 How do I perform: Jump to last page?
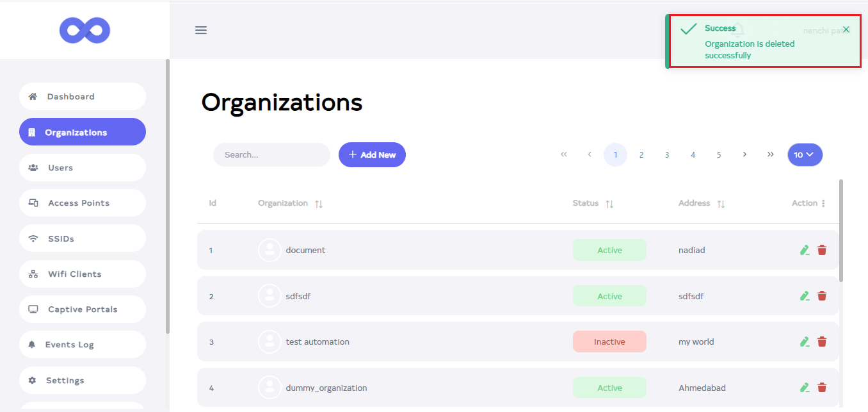click(x=771, y=154)
